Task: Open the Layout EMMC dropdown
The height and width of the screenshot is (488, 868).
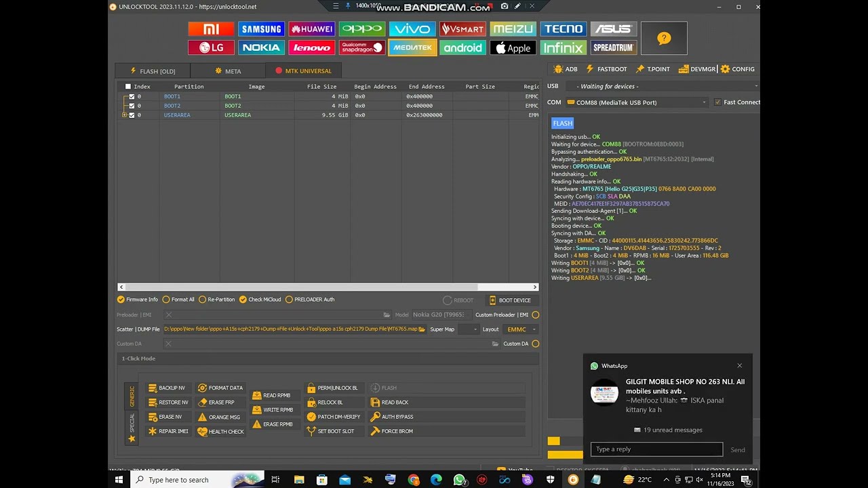Action: coord(521,329)
